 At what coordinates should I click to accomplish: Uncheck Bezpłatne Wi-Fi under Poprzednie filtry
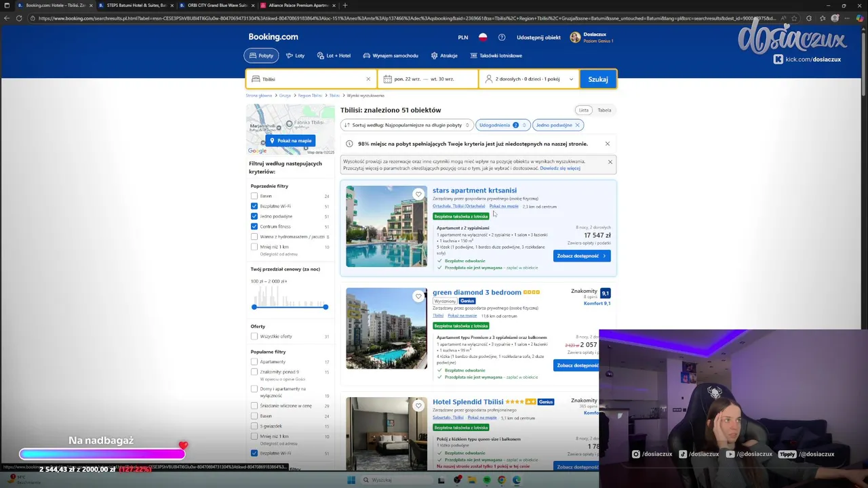[x=254, y=206]
